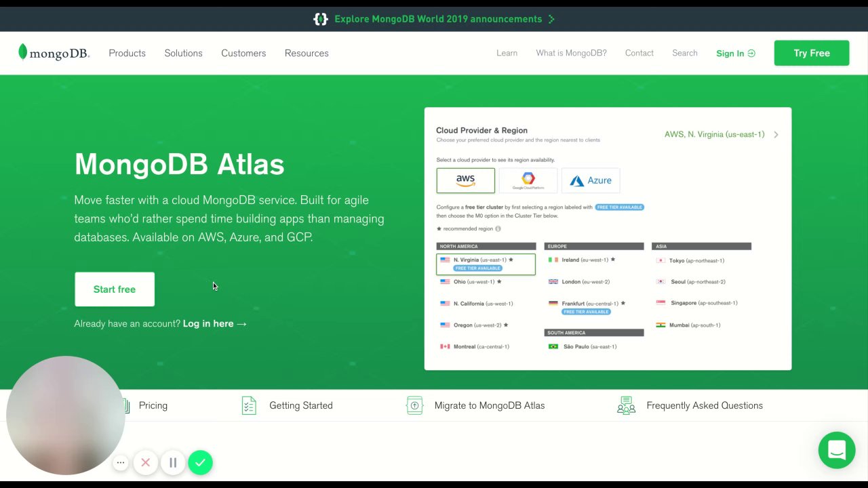Select the Azure provider tile
Image resolution: width=868 pixels, height=488 pixels.
click(591, 180)
